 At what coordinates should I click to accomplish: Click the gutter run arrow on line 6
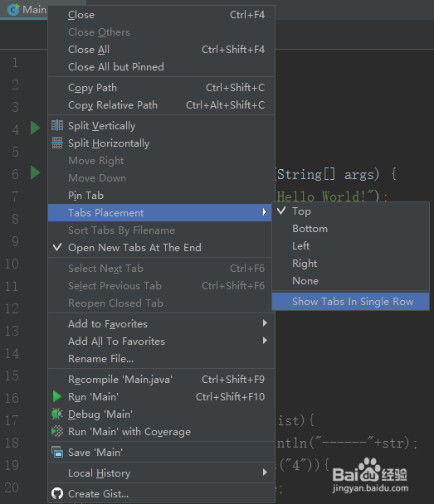(x=35, y=172)
